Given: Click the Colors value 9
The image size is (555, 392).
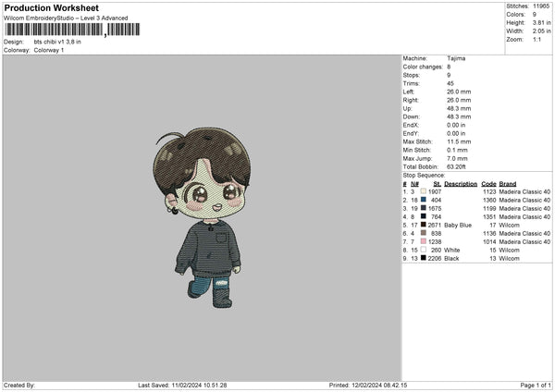Looking at the screenshot, I should pos(535,15).
